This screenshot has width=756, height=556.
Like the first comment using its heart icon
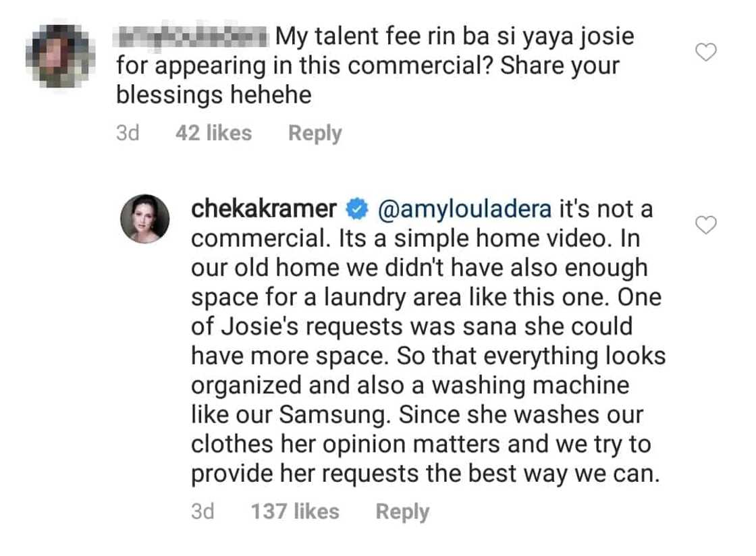[x=706, y=53]
